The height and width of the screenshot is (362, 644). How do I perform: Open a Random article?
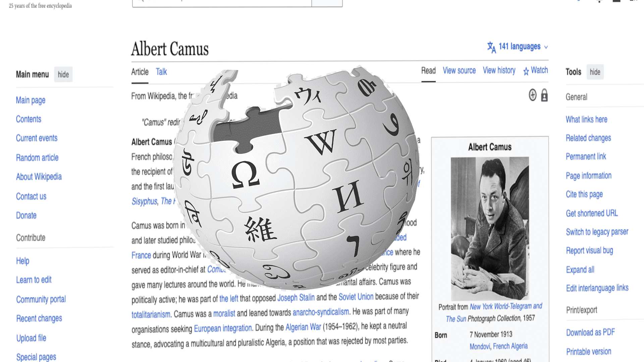[37, 158]
